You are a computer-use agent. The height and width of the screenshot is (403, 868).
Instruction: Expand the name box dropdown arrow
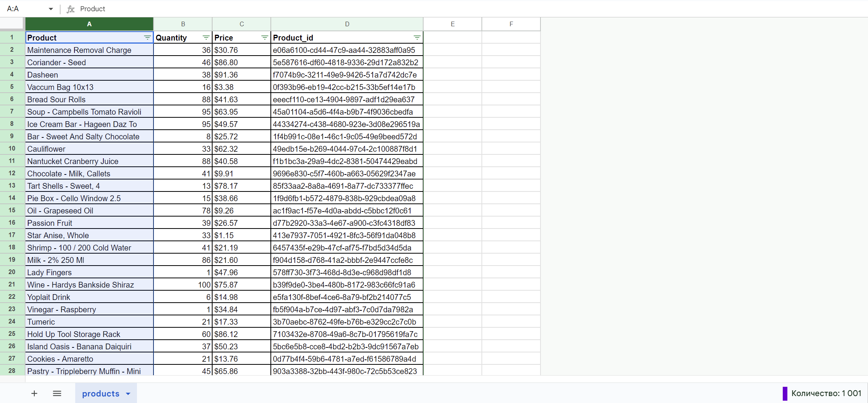[x=51, y=9]
